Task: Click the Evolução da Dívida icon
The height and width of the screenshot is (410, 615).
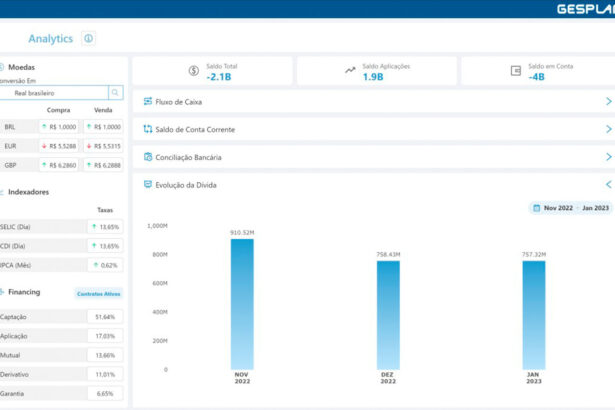Action: coord(148,185)
